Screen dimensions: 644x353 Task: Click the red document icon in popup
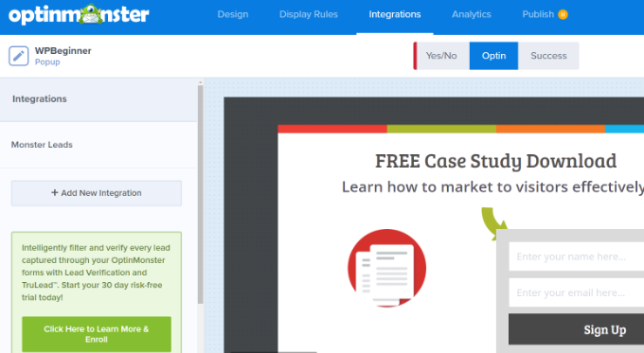point(387,268)
